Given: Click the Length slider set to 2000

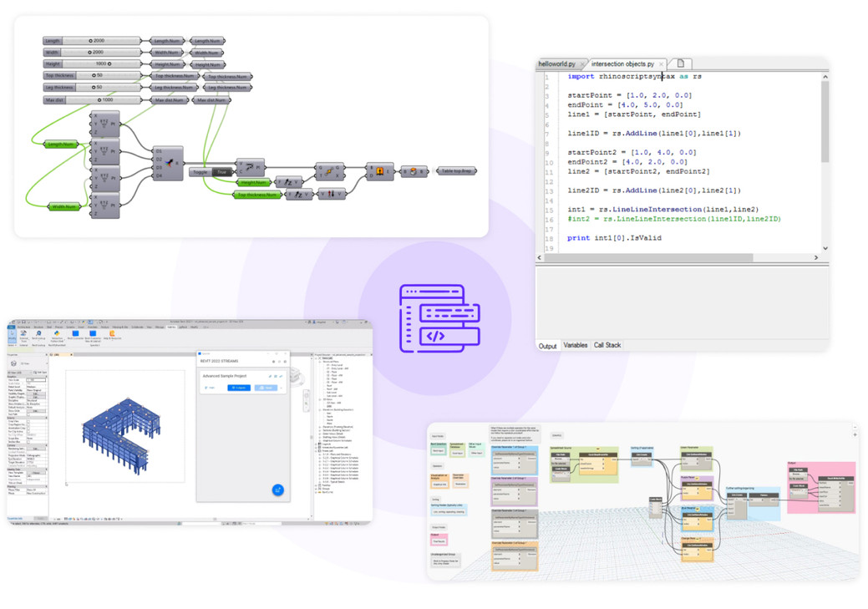Looking at the screenshot, I should (x=92, y=40).
